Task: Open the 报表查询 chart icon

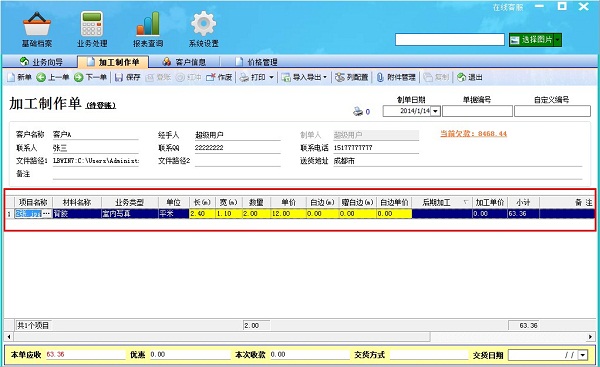Action: (148, 29)
